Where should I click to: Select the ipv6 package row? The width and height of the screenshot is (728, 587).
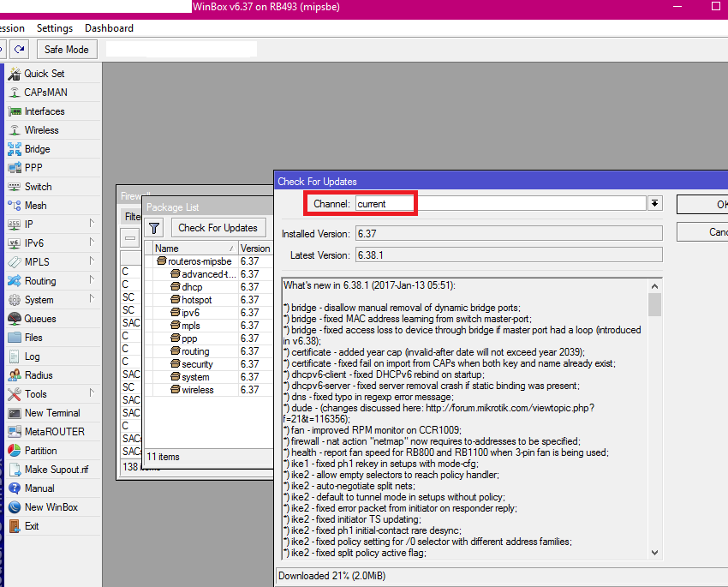(208, 313)
